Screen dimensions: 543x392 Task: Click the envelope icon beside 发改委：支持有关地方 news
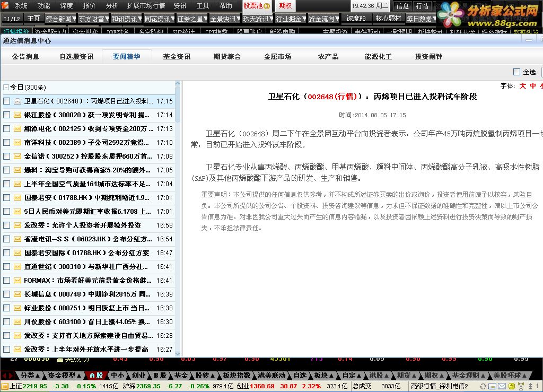tap(17, 336)
